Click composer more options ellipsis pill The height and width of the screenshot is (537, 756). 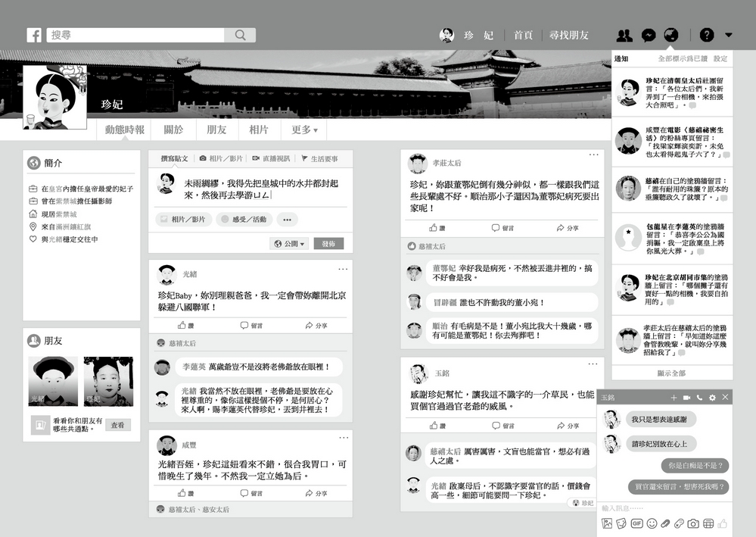288,220
